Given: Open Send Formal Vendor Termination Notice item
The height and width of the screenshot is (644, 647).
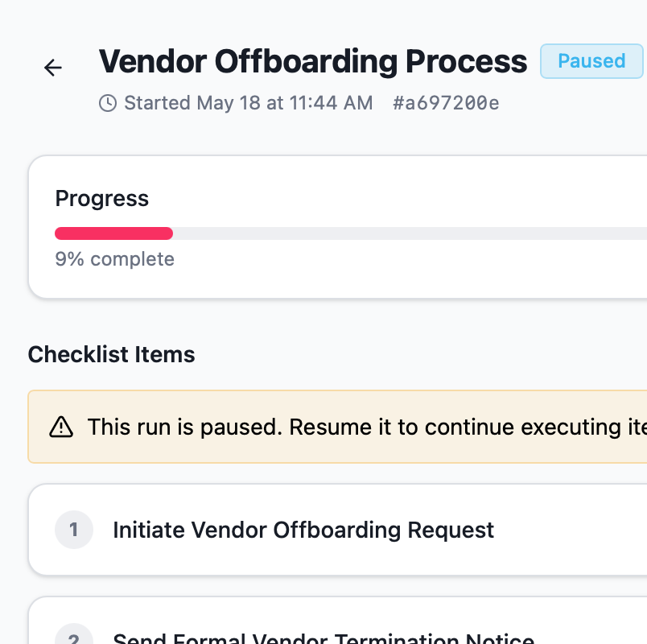Looking at the screenshot, I should (x=337, y=621).
